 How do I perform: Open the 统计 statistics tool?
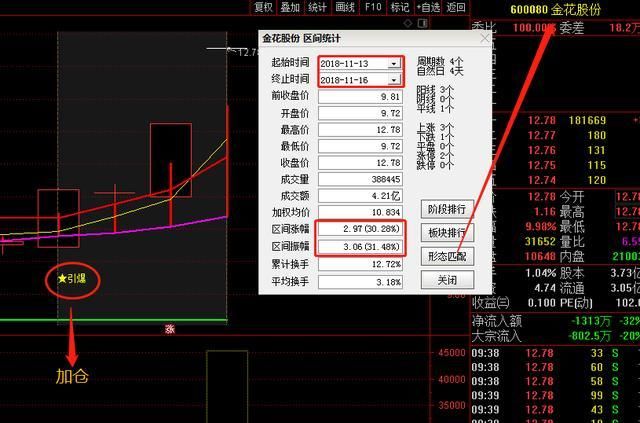pos(317,7)
